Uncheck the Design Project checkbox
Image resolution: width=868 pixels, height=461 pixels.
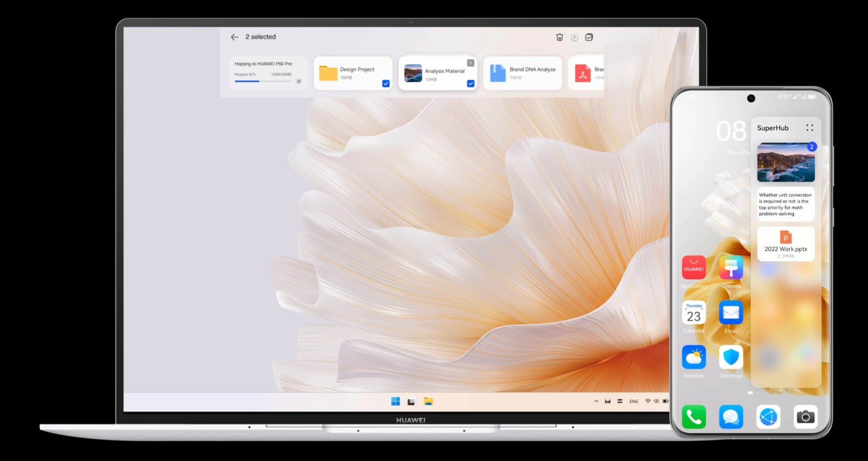coord(386,83)
